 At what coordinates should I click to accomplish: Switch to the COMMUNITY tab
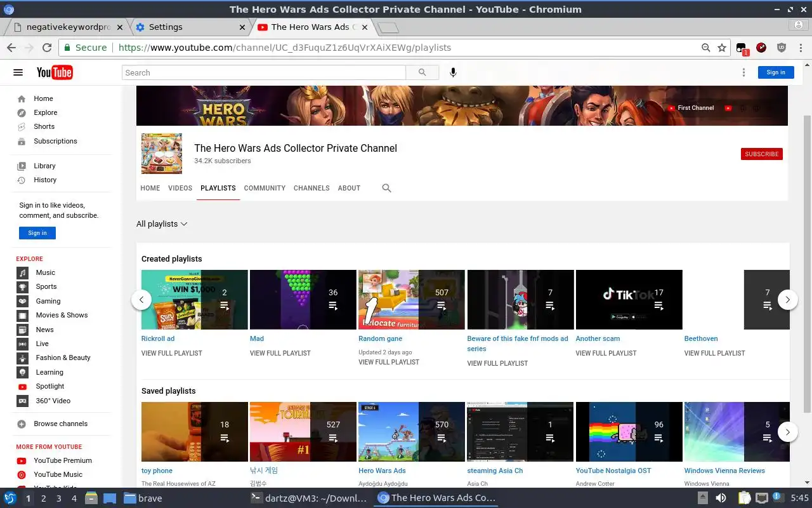[x=265, y=188]
